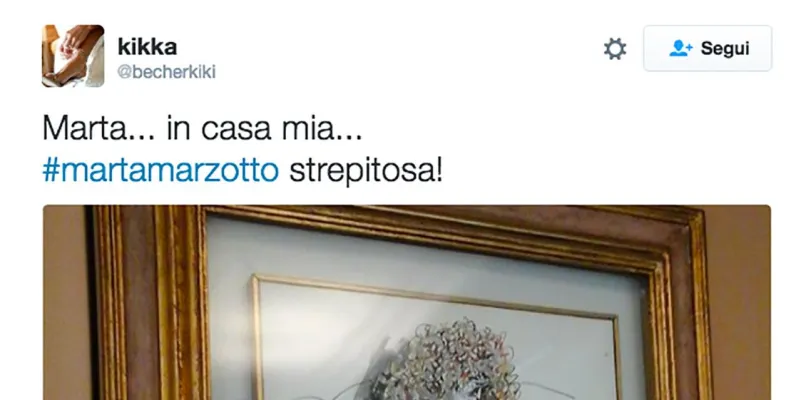Click brown wall left of the frame
The image size is (801, 400).
tap(66, 307)
